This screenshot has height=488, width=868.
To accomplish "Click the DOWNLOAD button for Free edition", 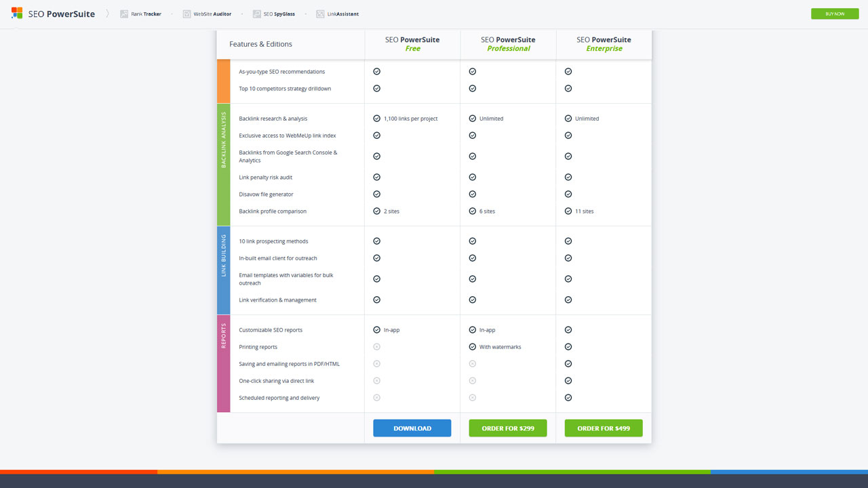I will pos(412,428).
